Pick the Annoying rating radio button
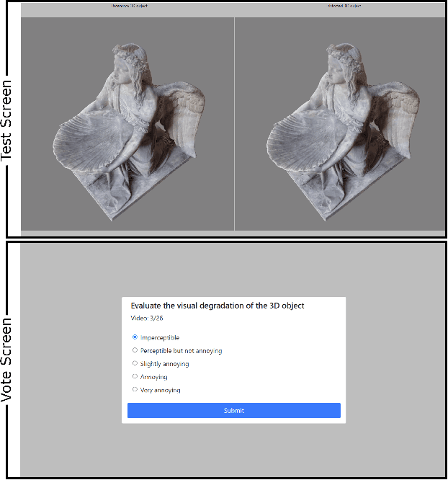 [135, 377]
